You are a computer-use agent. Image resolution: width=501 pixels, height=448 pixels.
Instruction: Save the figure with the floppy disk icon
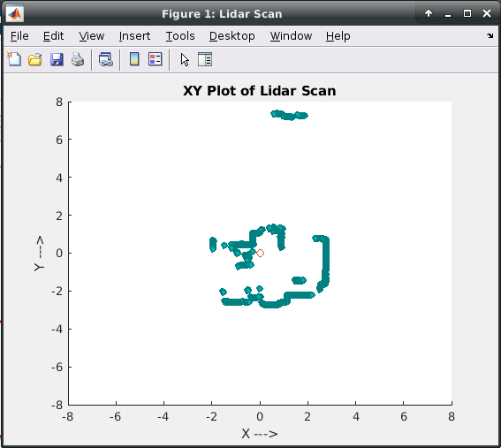[57, 59]
